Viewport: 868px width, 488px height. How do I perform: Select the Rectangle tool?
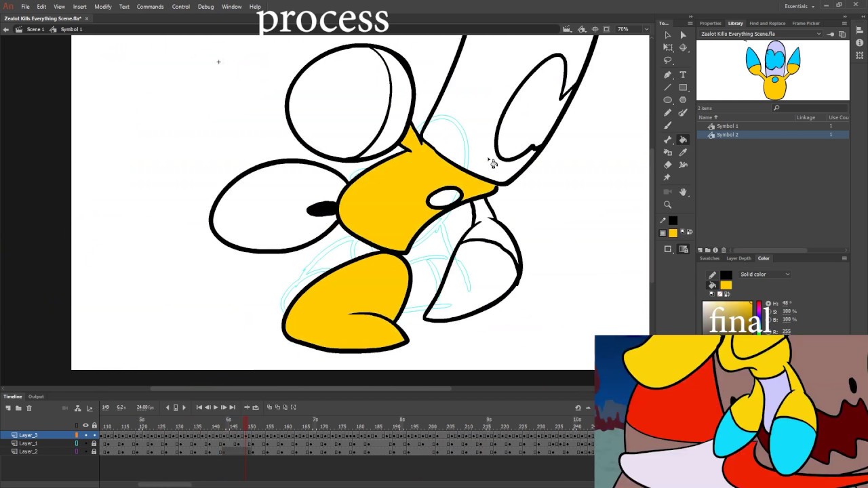click(x=683, y=87)
